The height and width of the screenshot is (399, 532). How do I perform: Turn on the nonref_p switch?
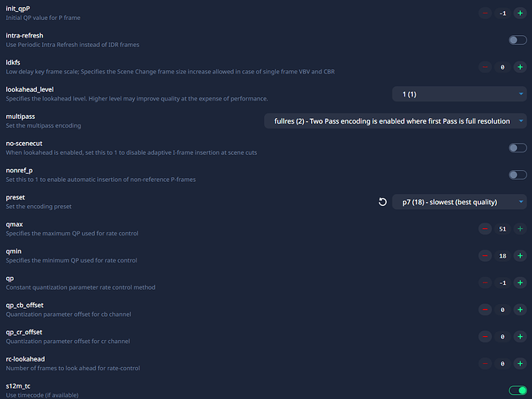pyautogui.click(x=518, y=175)
